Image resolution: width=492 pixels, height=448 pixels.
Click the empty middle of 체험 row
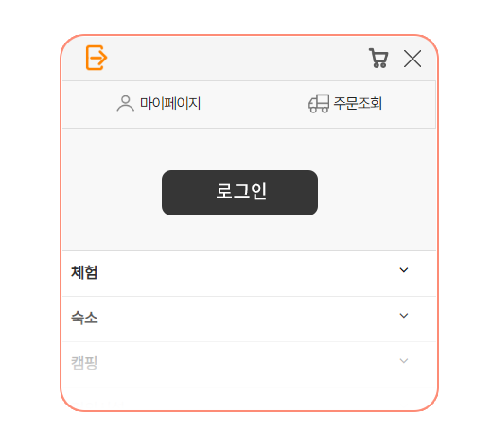click(x=249, y=274)
